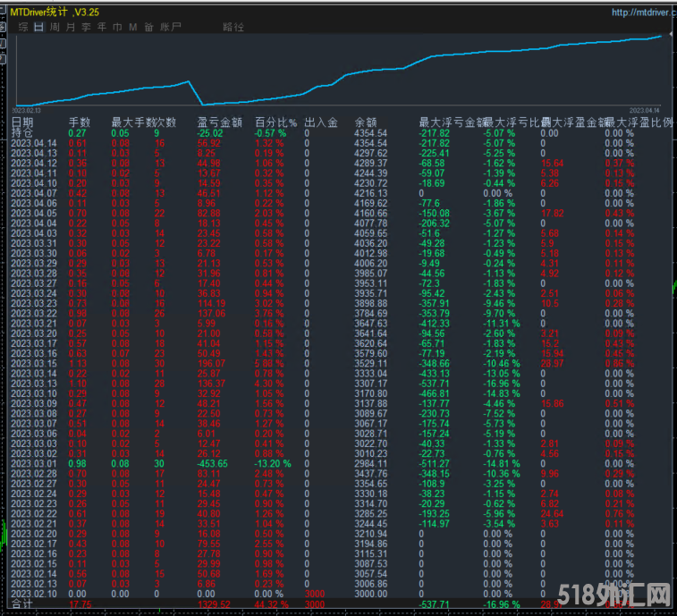Click the 百分比% column header
The width and height of the screenshot is (677, 616).
point(275,122)
